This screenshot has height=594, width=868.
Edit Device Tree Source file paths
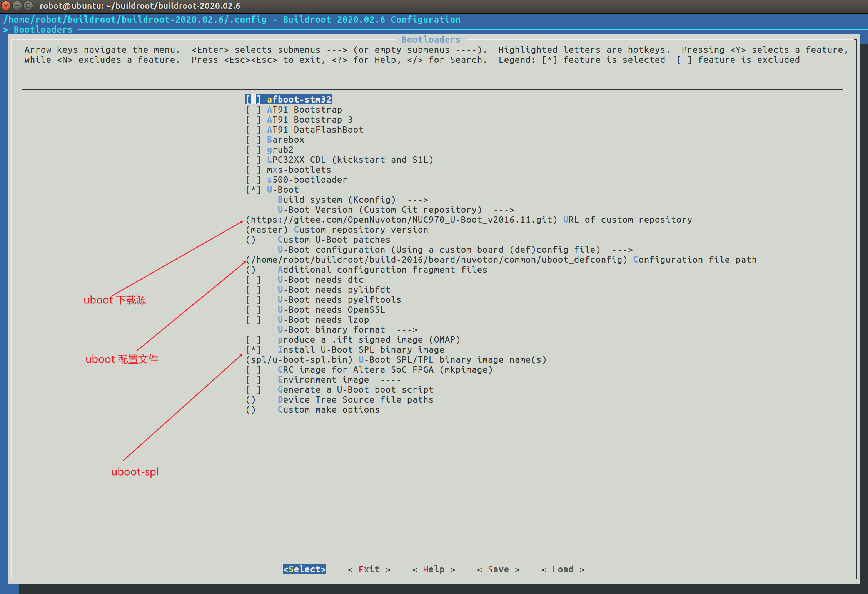(x=339, y=399)
